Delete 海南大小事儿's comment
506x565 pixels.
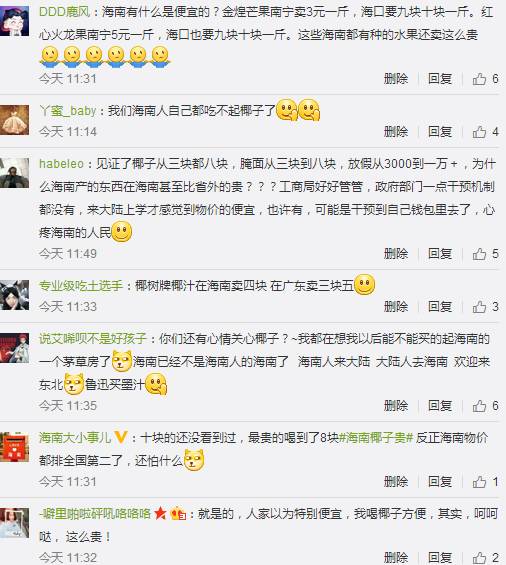[x=396, y=482]
